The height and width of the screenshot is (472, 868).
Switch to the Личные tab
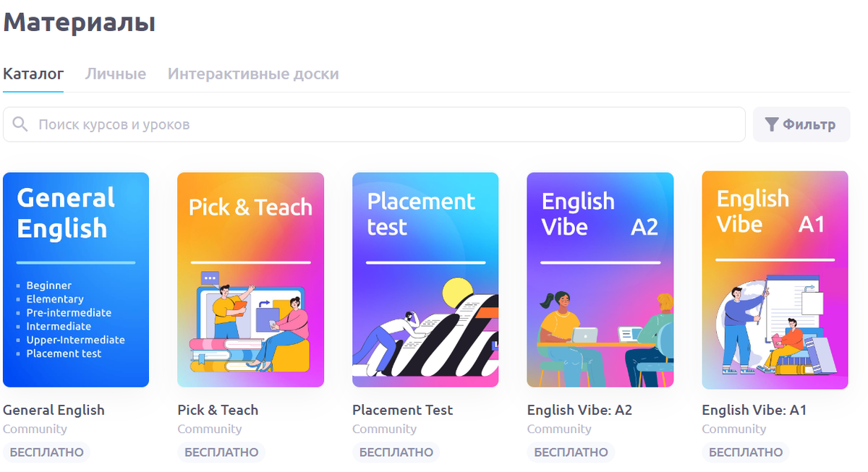click(116, 74)
